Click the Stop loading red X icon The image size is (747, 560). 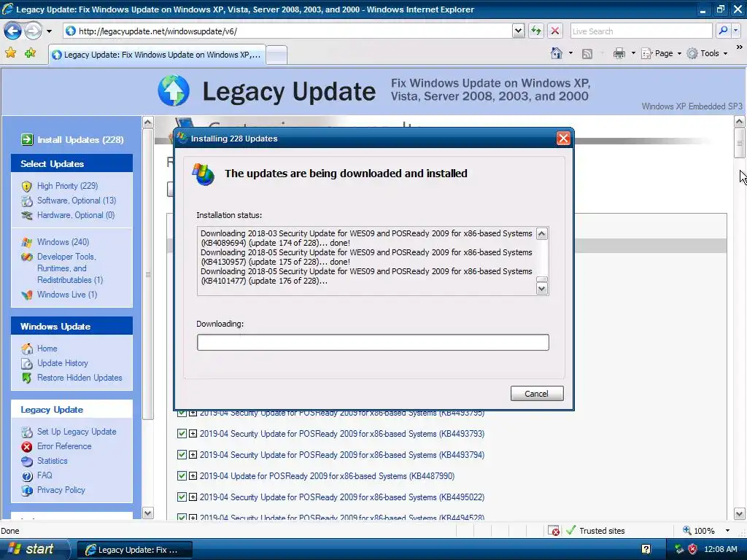point(555,31)
